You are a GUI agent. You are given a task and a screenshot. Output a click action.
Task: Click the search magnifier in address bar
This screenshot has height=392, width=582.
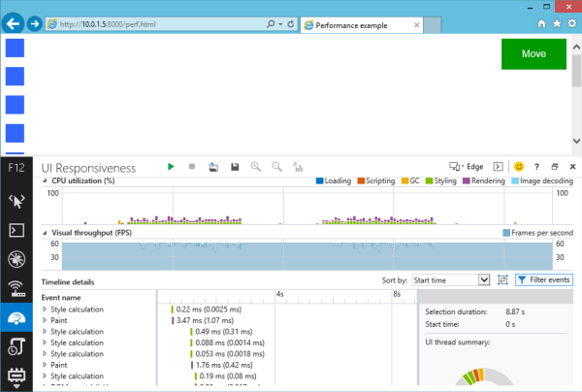tap(271, 24)
